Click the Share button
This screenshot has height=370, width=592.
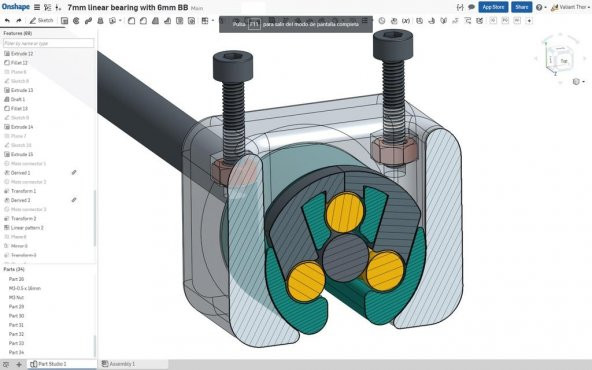coord(521,7)
